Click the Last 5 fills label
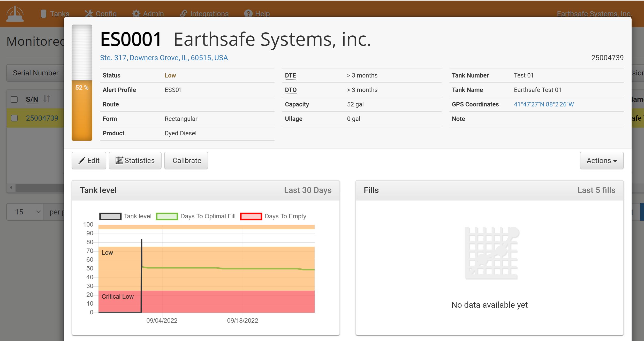Screen dimensions: 644x341 pyautogui.click(x=596, y=190)
